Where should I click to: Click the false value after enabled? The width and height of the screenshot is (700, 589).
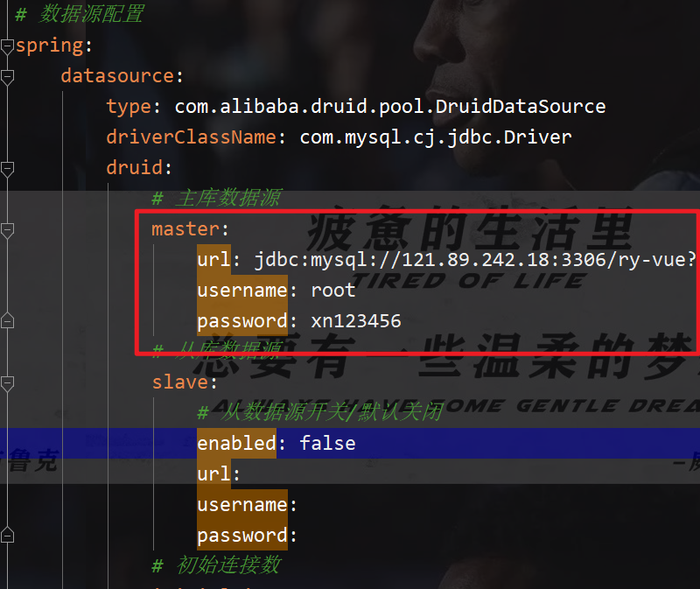(327, 443)
